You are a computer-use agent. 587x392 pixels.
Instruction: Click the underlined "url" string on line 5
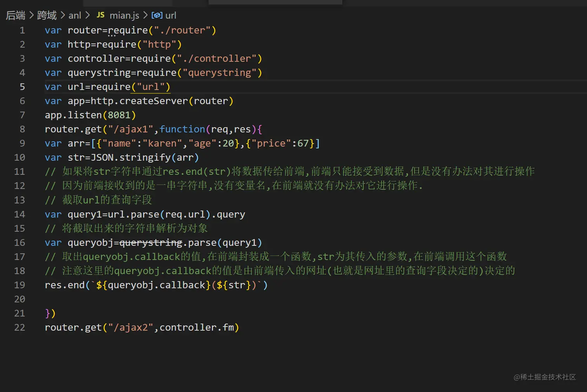click(x=151, y=87)
